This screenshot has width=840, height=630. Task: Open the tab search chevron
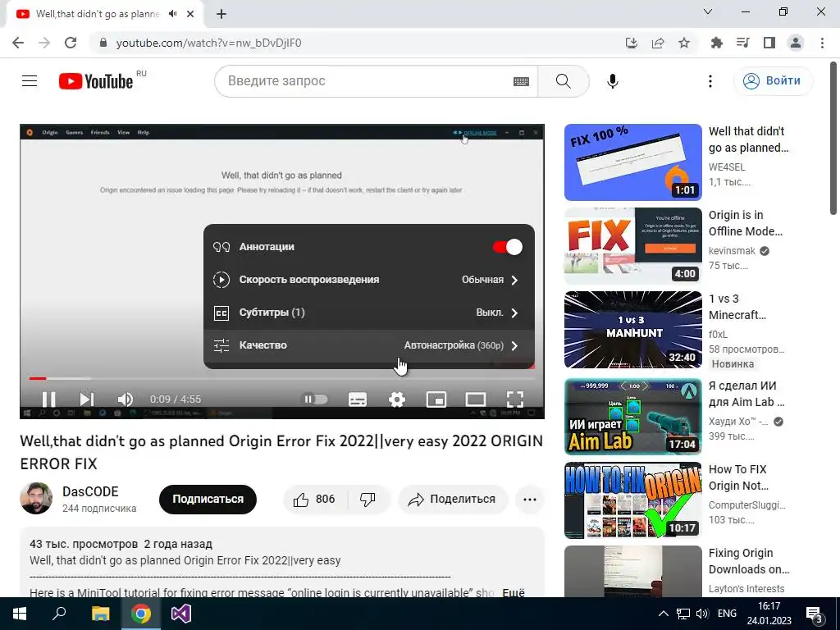pos(708,11)
